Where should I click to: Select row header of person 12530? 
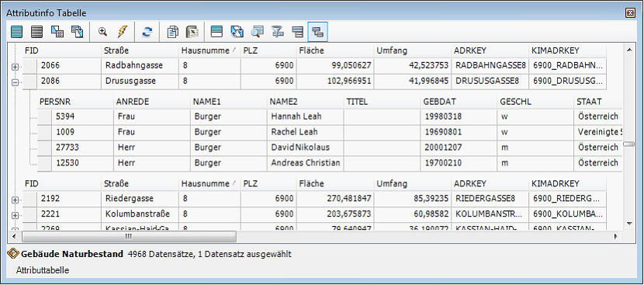(x=44, y=163)
